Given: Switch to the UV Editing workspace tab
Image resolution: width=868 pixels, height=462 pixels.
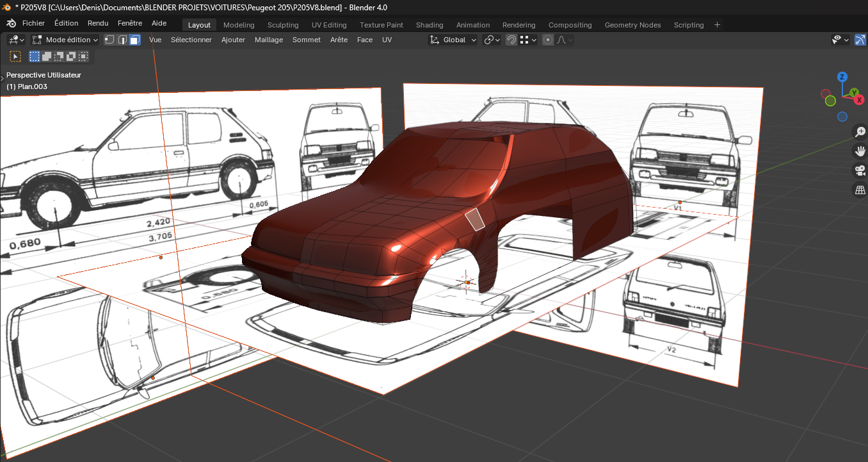Looking at the screenshot, I should tap(329, 25).
